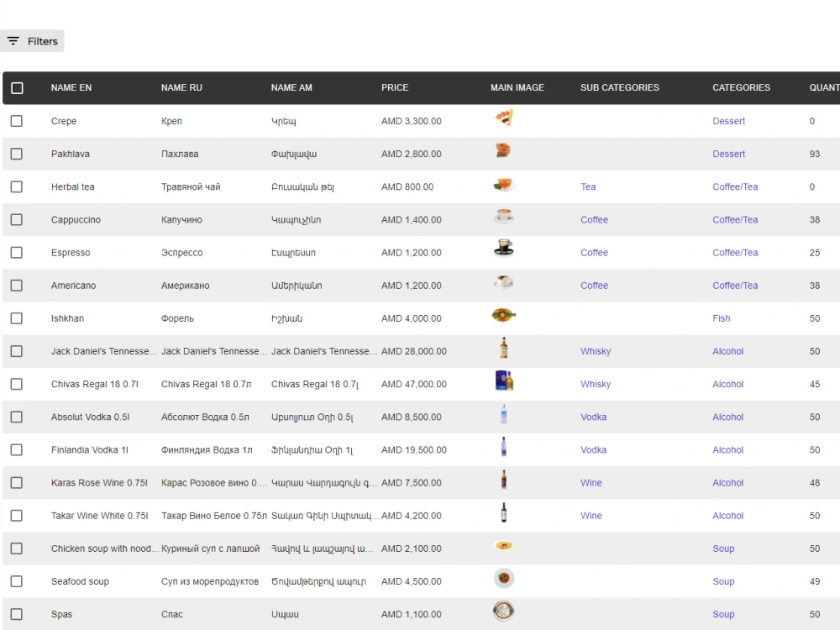840x630 pixels.
Task: Open the Seafood soup image
Action: point(503,578)
